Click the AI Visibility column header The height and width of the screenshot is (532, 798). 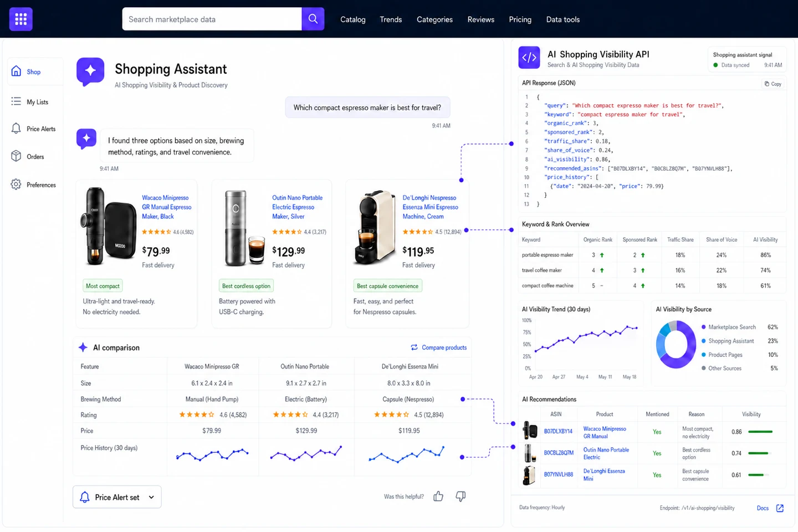pos(765,240)
